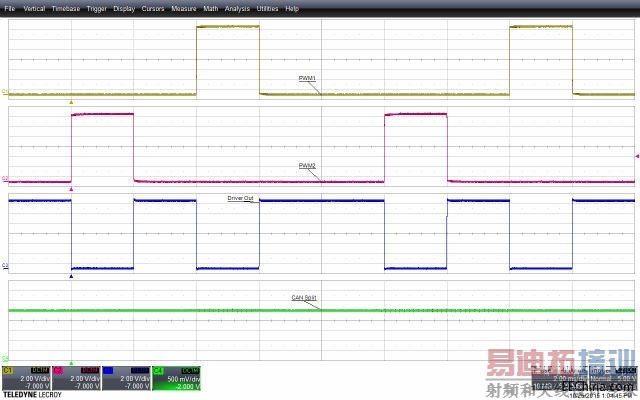Open the Display menu
640x400 pixels.
[124, 8]
